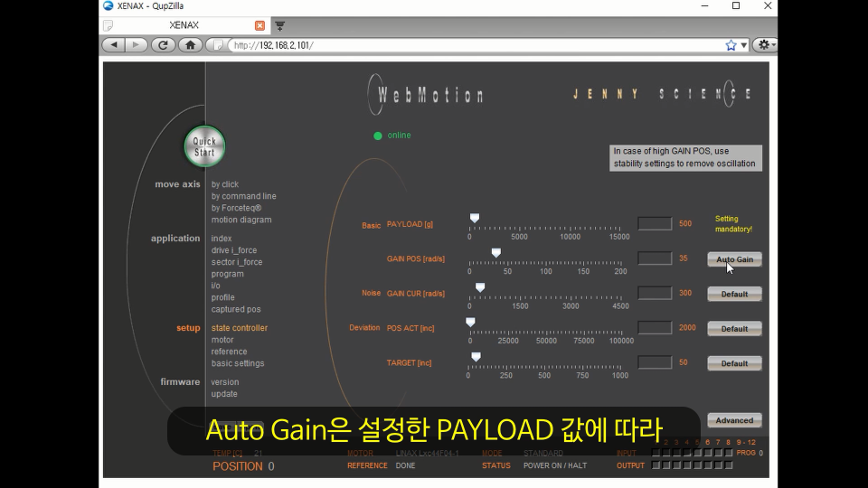Select the XENAX browser tab
This screenshot has width=868, height=488.
click(184, 25)
